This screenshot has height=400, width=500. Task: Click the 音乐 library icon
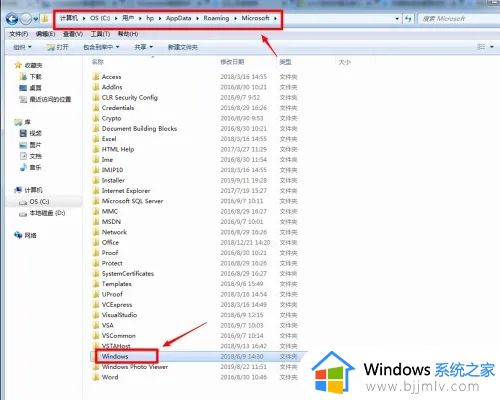(x=23, y=167)
